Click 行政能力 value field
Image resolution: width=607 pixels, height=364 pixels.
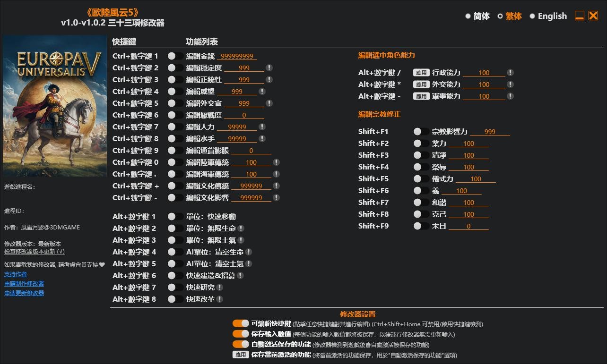[484, 73]
